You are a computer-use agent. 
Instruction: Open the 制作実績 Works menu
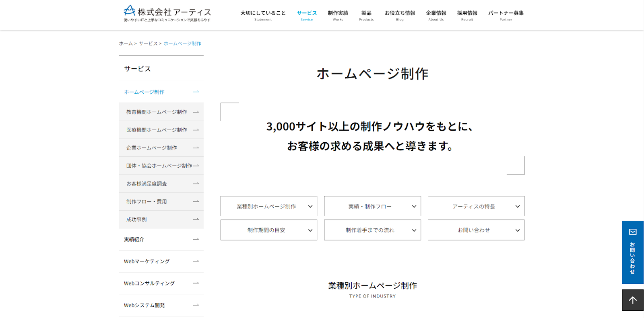[x=338, y=15]
